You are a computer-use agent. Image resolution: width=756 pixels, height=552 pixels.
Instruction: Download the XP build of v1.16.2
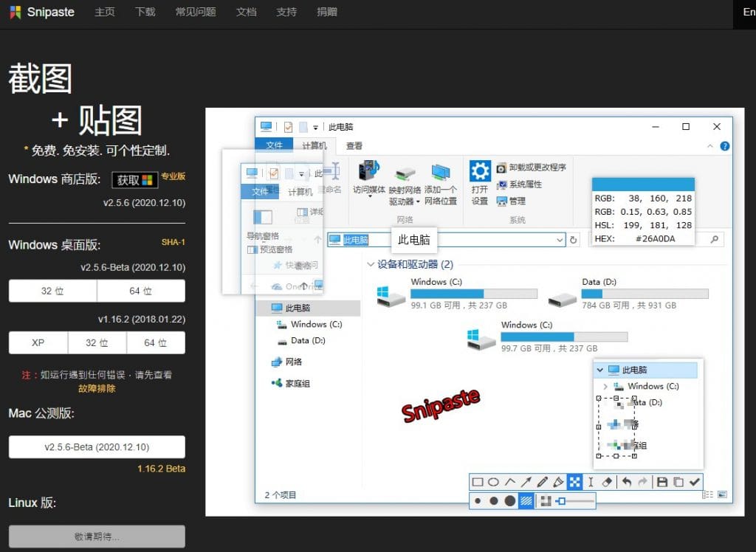[x=38, y=342]
